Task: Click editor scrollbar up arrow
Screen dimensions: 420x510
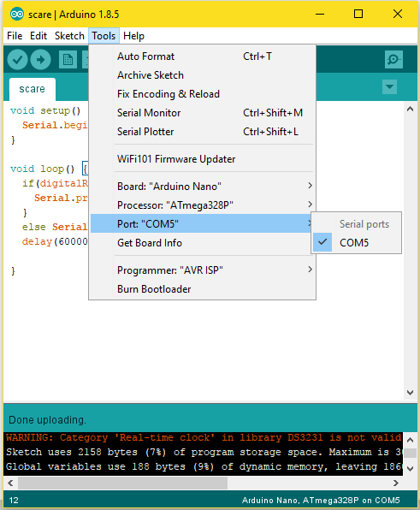Action: pyautogui.click(x=411, y=109)
